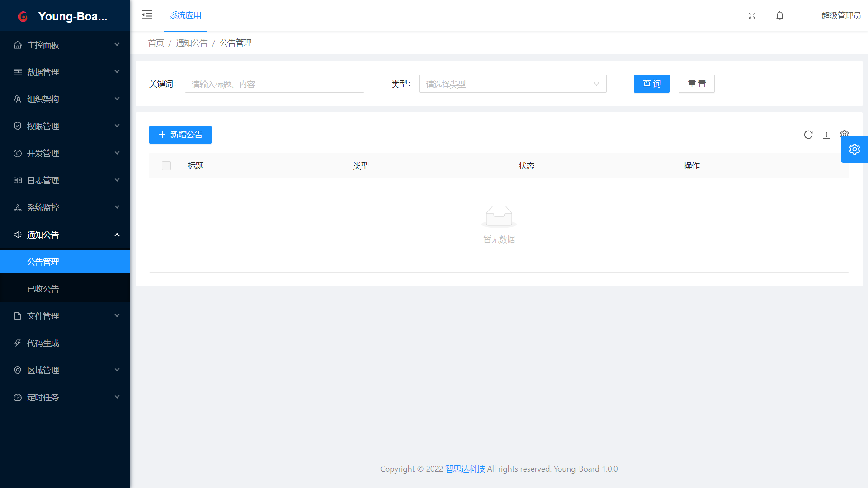
Task: Open the 智思达科技 footer link
Action: (x=465, y=469)
